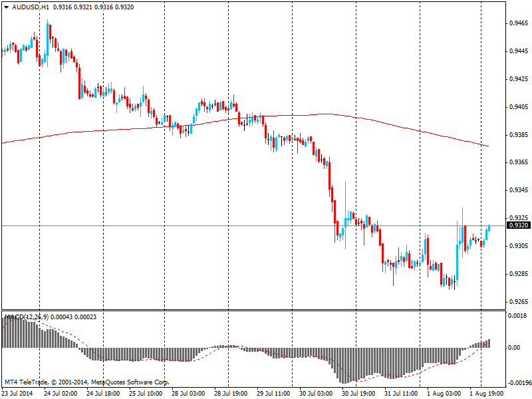Click the 0.9385 price scale label

point(519,135)
